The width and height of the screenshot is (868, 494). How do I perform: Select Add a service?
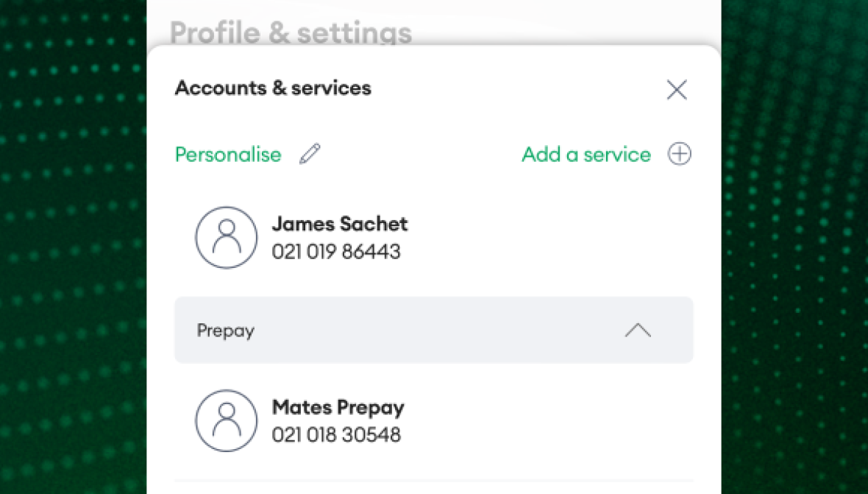tap(586, 155)
